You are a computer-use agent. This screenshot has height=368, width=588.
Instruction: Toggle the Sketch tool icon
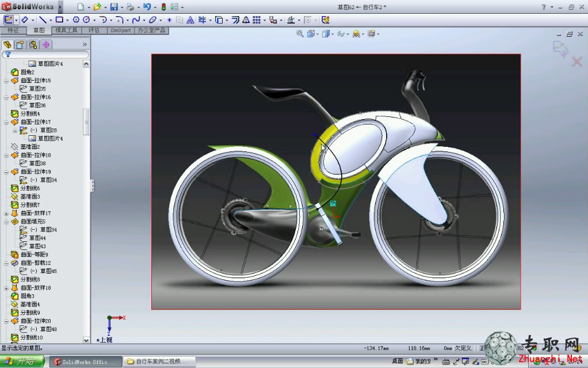(8, 20)
